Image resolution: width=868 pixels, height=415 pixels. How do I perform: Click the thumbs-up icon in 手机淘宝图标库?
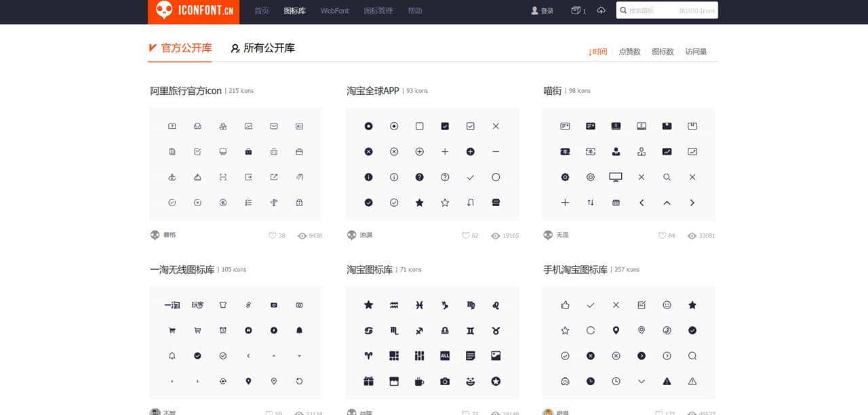click(x=565, y=304)
